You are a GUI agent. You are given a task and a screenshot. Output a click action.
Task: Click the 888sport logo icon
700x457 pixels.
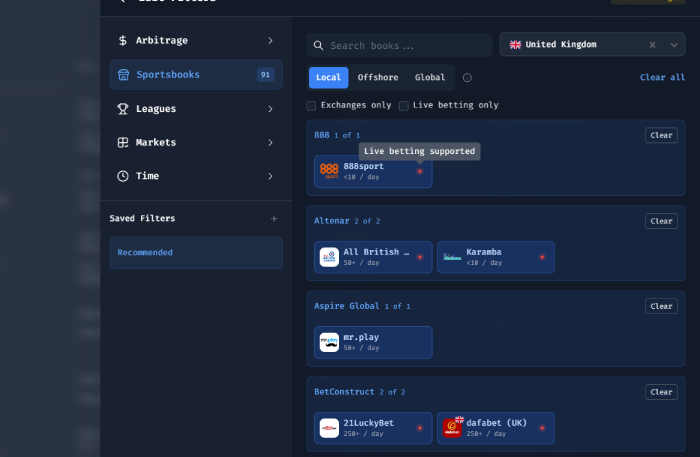coord(329,171)
